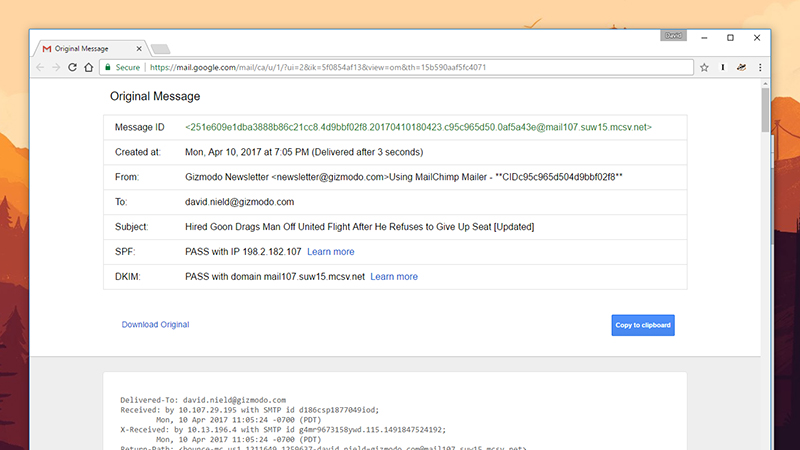
Task: Open Learn more link next to DKIM
Action: coord(394,277)
